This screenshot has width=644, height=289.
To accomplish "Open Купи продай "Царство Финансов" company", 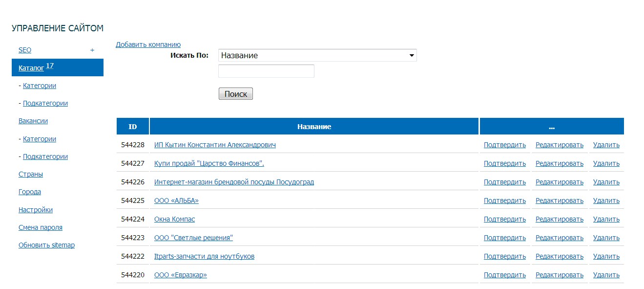I will tap(209, 163).
